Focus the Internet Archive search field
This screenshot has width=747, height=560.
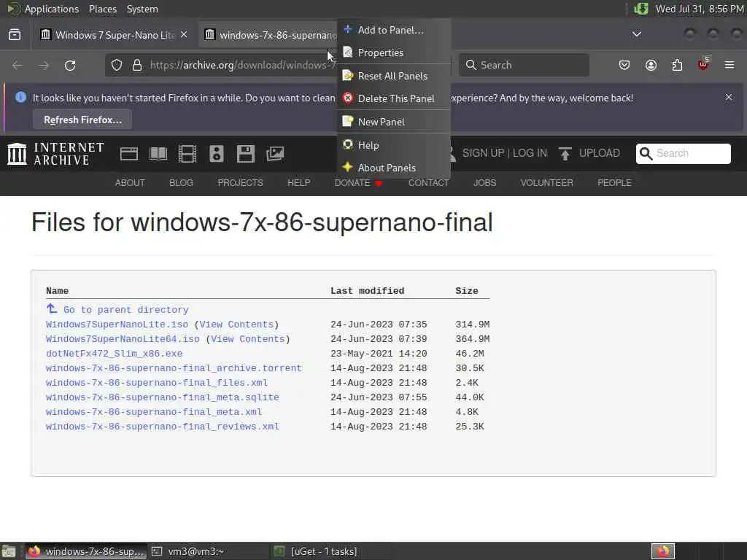(x=683, y=153)
